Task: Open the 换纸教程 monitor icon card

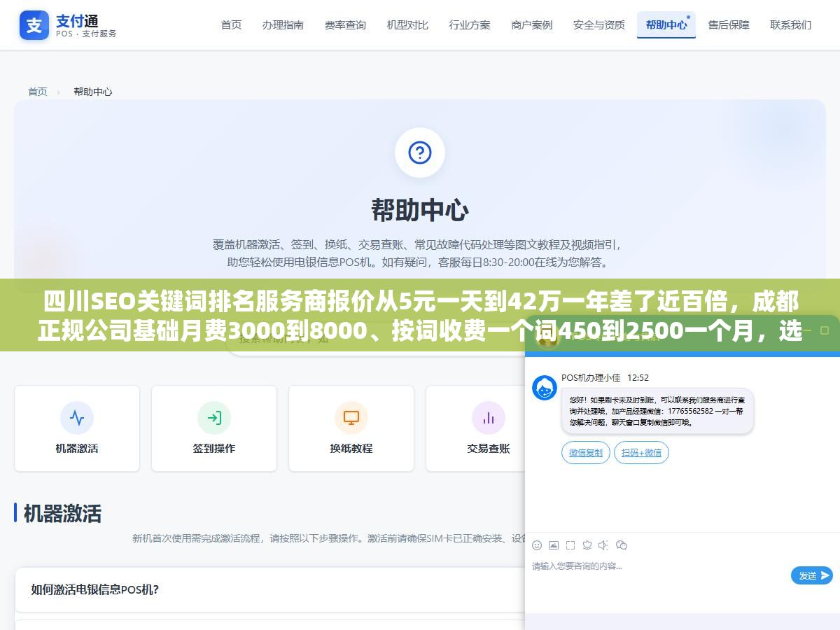Action: [351, 428]
